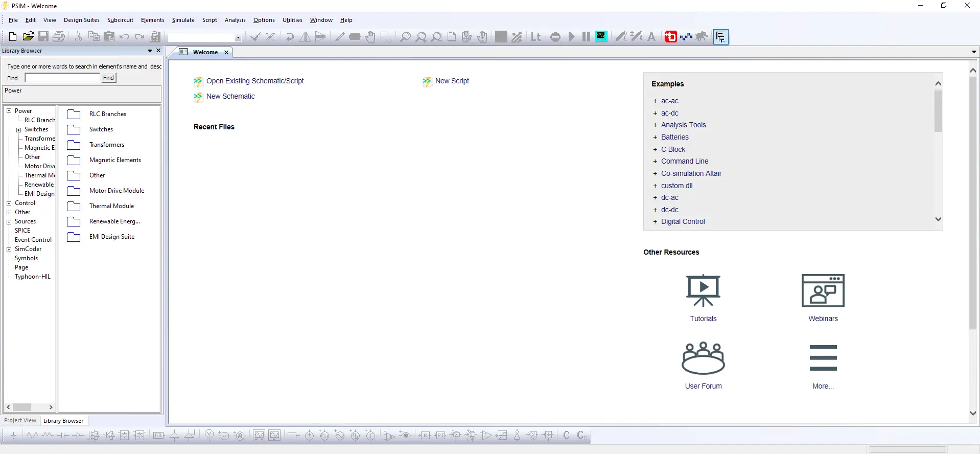Click the Pause simulation icon
Screen dimensions: 980x454
point(586,37)
